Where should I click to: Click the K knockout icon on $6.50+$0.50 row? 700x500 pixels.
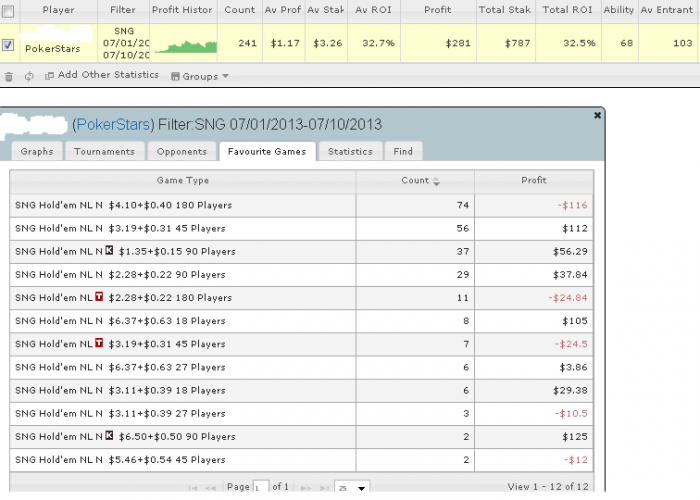[x=109, y=435]
